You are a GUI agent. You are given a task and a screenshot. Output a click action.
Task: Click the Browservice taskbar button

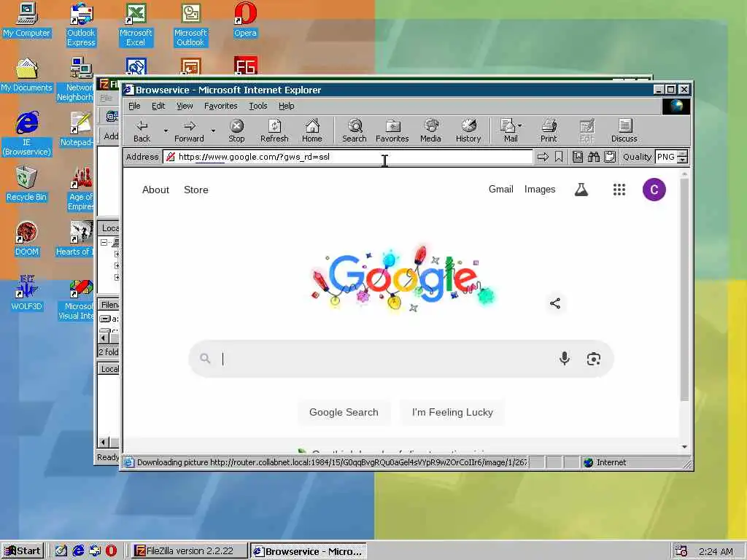pos(309,551)
